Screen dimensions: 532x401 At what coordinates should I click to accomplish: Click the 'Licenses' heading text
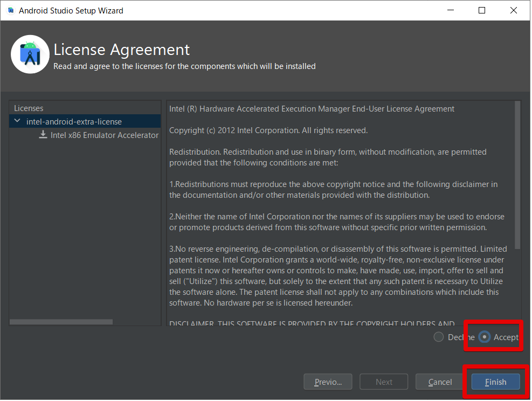(x=29, y=108)
